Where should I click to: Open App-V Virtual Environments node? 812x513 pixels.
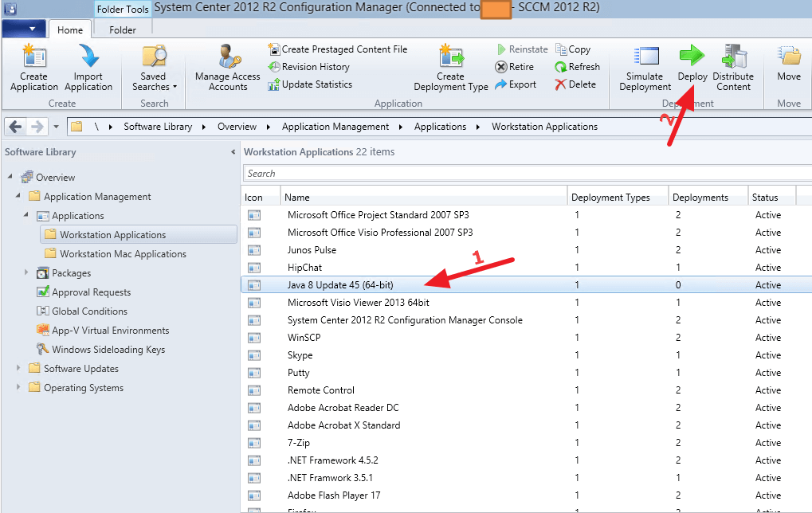(103, 331)
